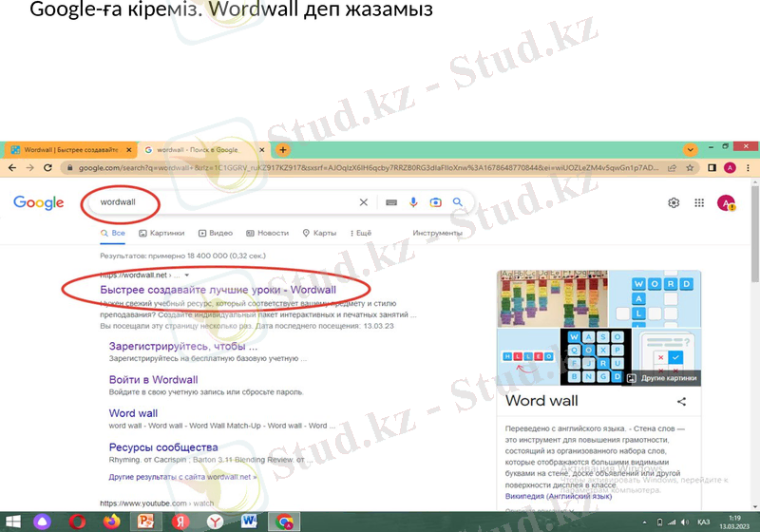
Task: Open the letter grid puzzle image
Action: click(x=596, y=356)
